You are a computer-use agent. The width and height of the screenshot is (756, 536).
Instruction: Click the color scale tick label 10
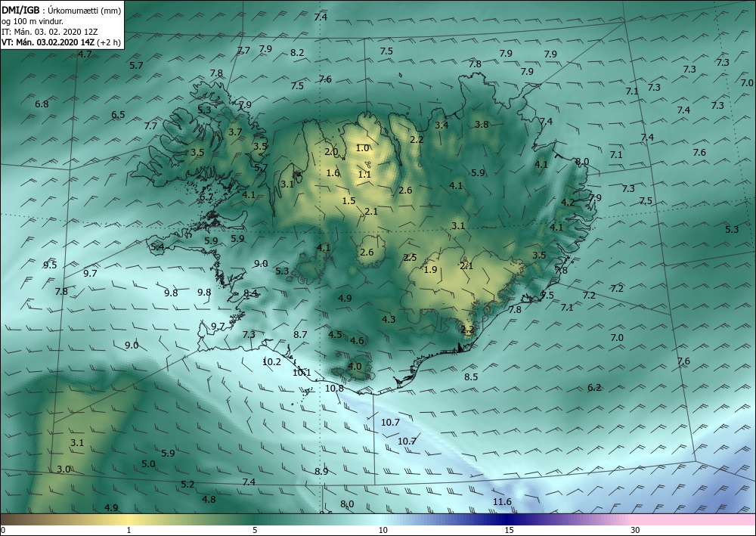coord(383,530)
